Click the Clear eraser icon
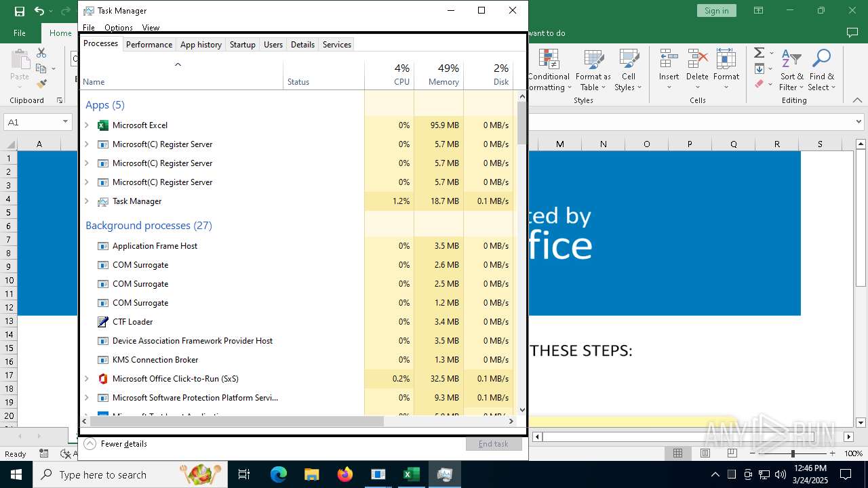Image resolution: width=868 pixels, height=488 pixels. (759, 84)
